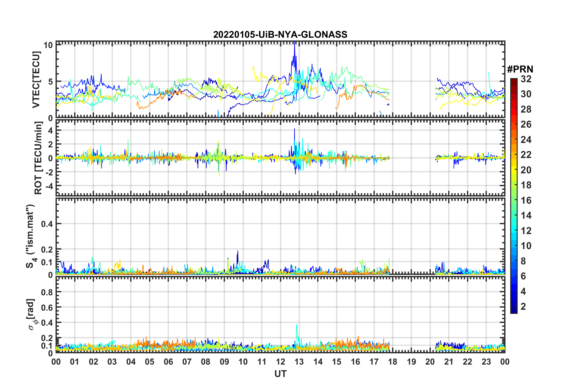Click the sigma-phi axis tick label 0.8
Viewport: 561px width, 392px height.
47,292
